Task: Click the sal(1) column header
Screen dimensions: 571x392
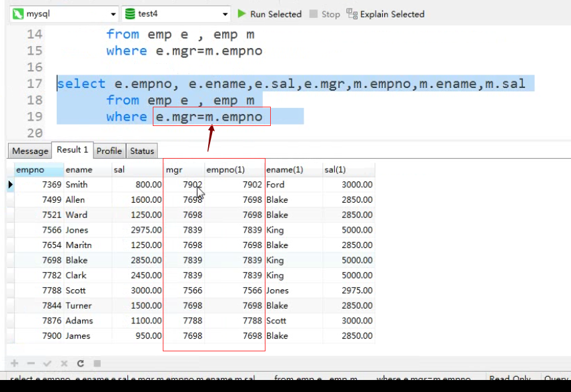Action: (x=348, y=169)
